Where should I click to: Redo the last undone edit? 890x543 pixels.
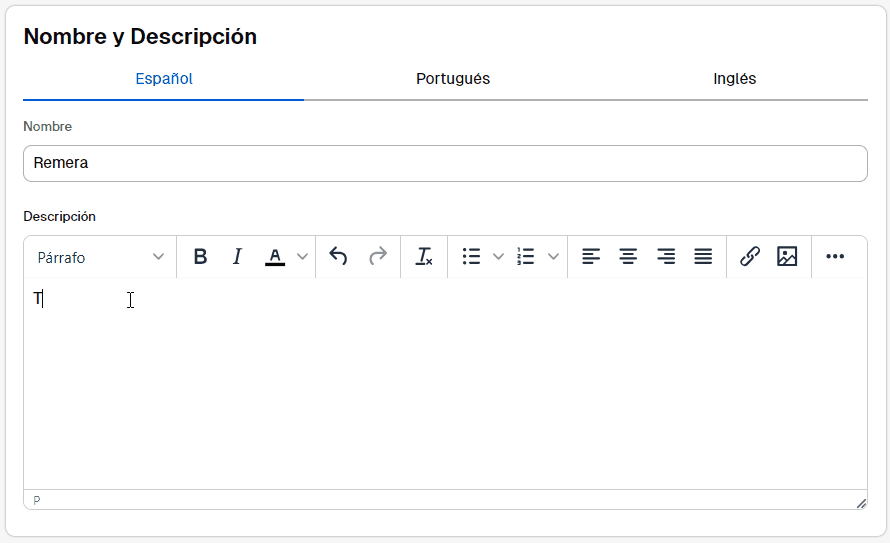pos(377,257)
